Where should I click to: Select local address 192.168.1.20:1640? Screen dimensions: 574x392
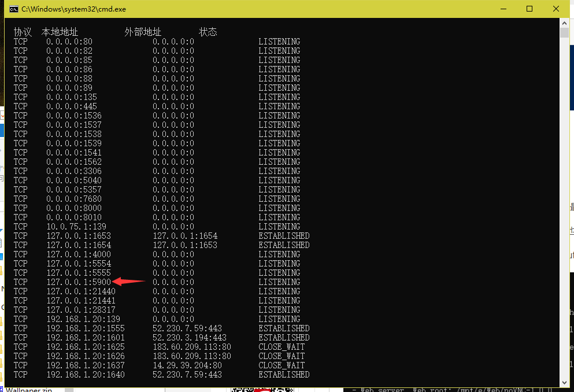click(x=86, y=375)
